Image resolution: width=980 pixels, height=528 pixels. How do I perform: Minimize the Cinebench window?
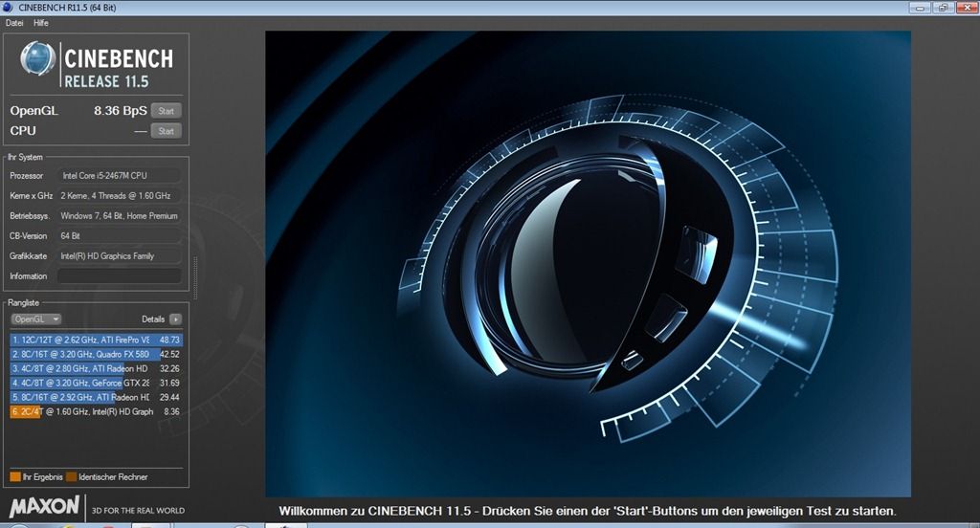(920, 8)
